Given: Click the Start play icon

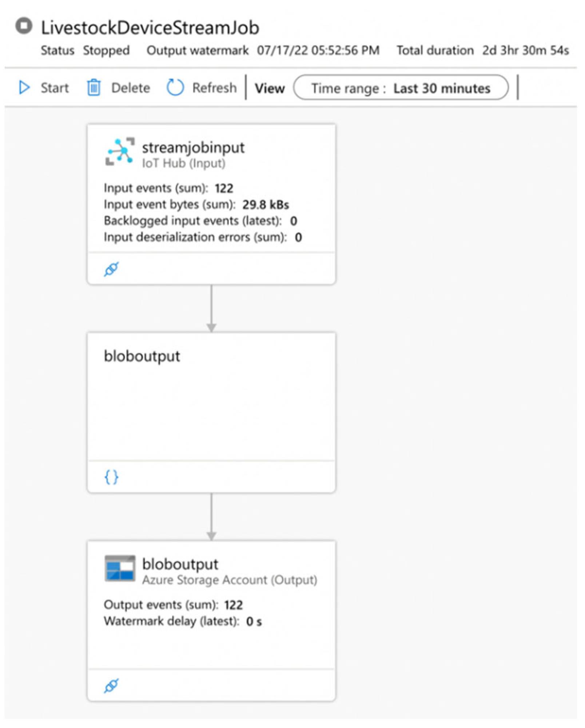Looking at the screenshot, I should click(24, 88).
